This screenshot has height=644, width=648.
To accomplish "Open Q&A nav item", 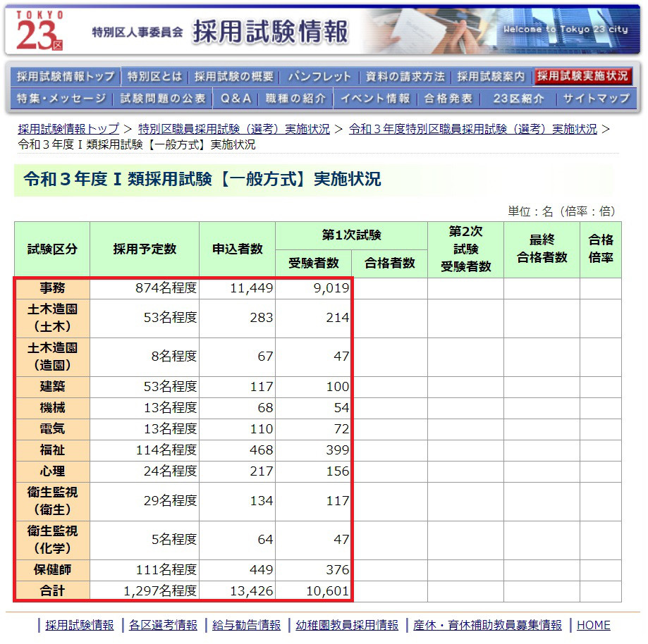I will point(236,99).
